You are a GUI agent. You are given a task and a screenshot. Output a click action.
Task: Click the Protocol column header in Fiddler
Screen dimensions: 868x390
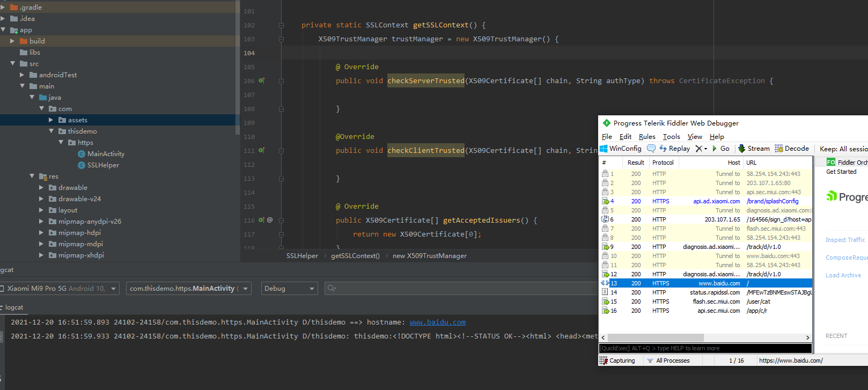point(663,163)
